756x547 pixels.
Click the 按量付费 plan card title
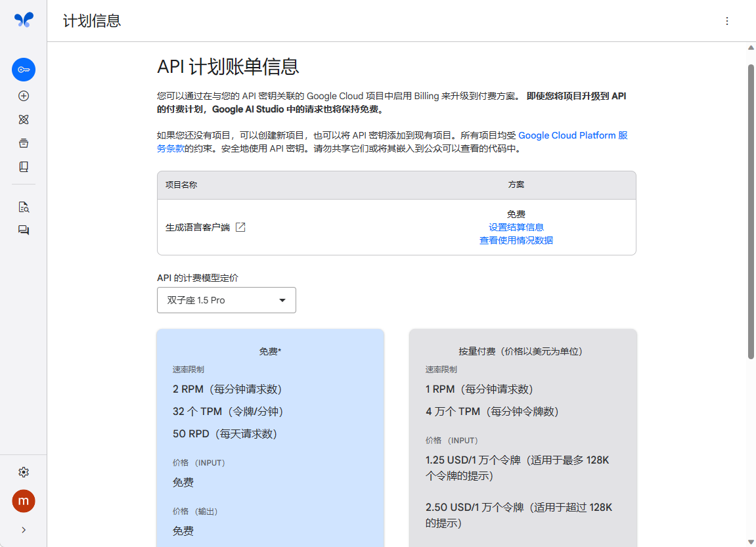coord(521,351)
